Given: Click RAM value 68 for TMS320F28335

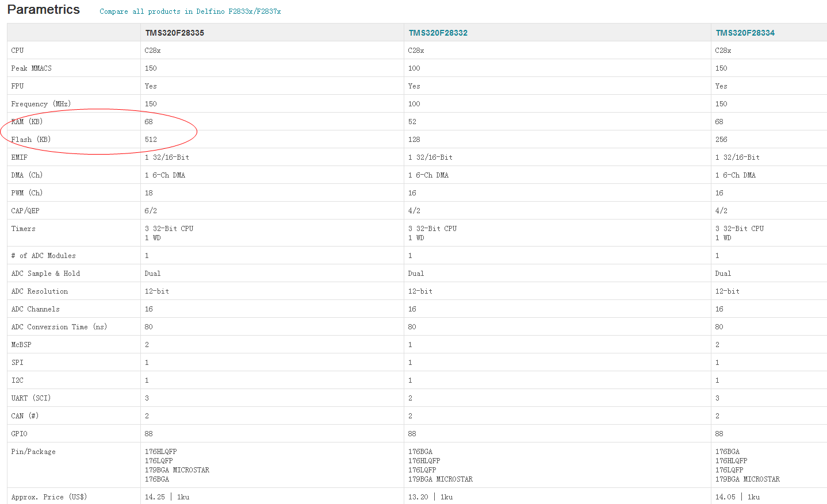Looking at the screenshot, I should pyautogui.click(x=149, y=122).
